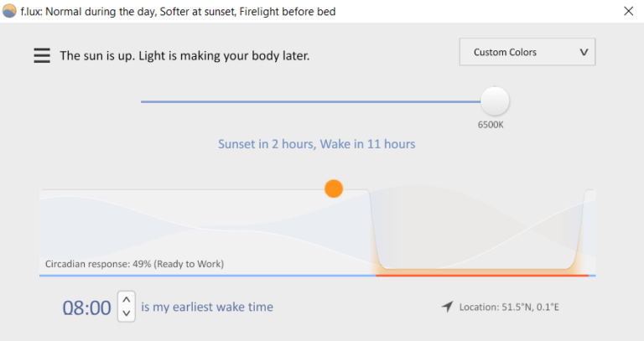Image resolution: width=644 pixels, height=341 pixels.
Task: Click the 6500K temperature label
Action: [x=491, y=126]
